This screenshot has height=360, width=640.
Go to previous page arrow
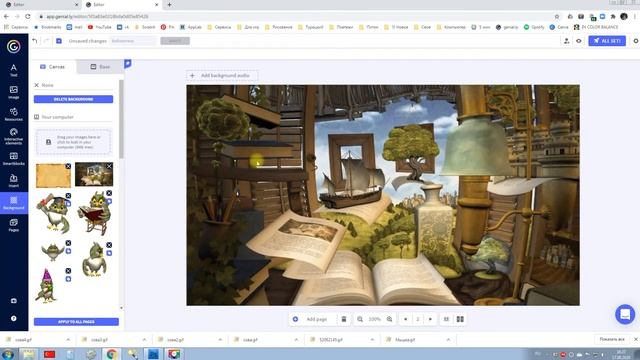pos(405,319)
